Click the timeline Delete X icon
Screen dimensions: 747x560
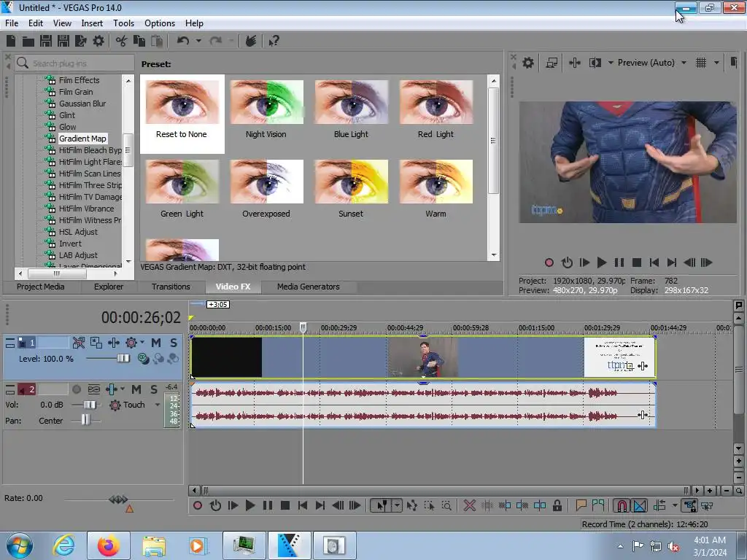coord(469,505)
